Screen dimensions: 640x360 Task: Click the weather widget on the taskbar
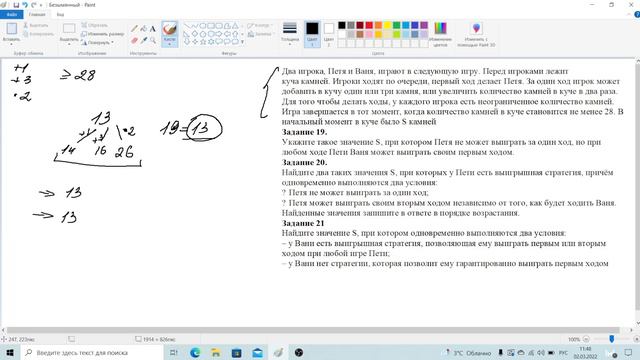(x=468, y=353)
